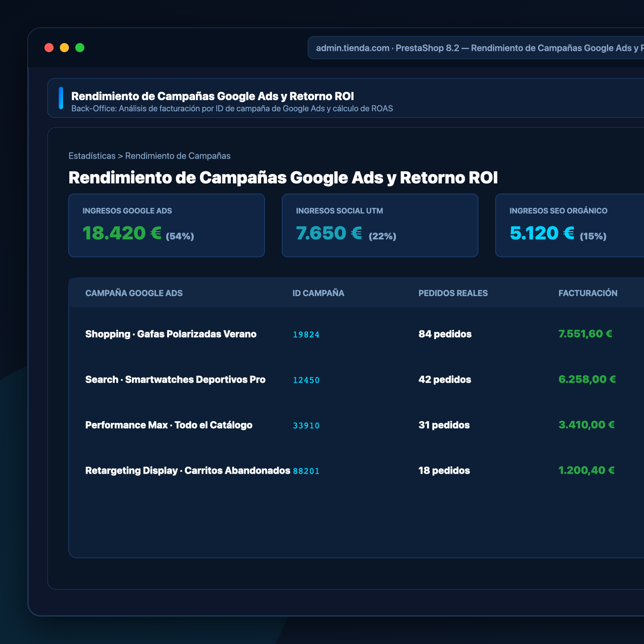This screenshot has height=644, width=644.
Task: Click the 7.551,60 € billing amount
Action: 585,334
